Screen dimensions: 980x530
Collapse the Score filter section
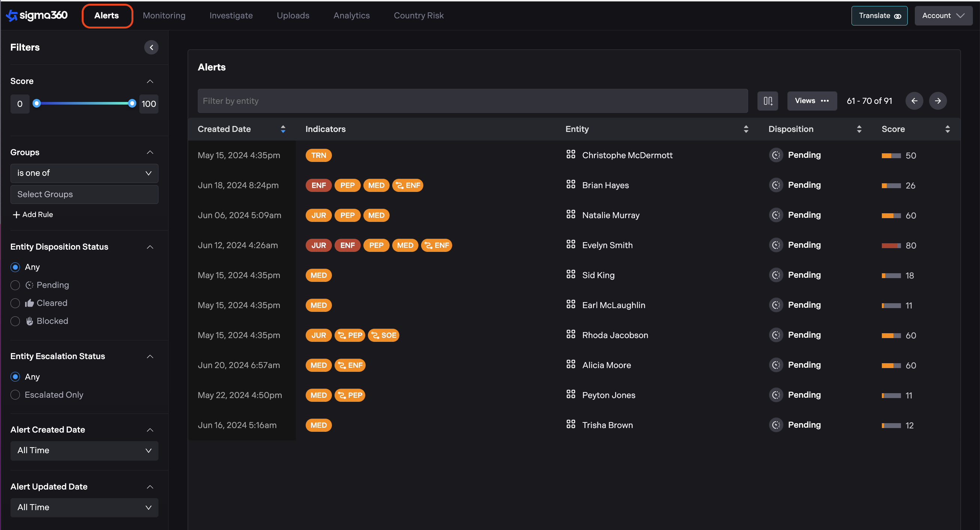click(150, 81)
